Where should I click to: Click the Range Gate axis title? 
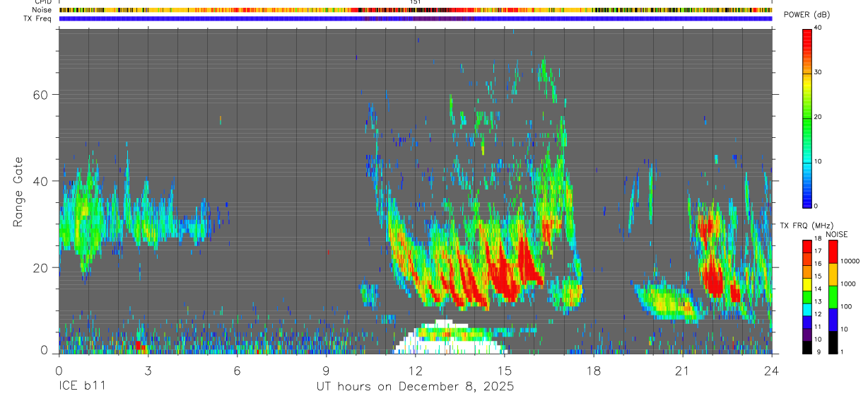18,191
